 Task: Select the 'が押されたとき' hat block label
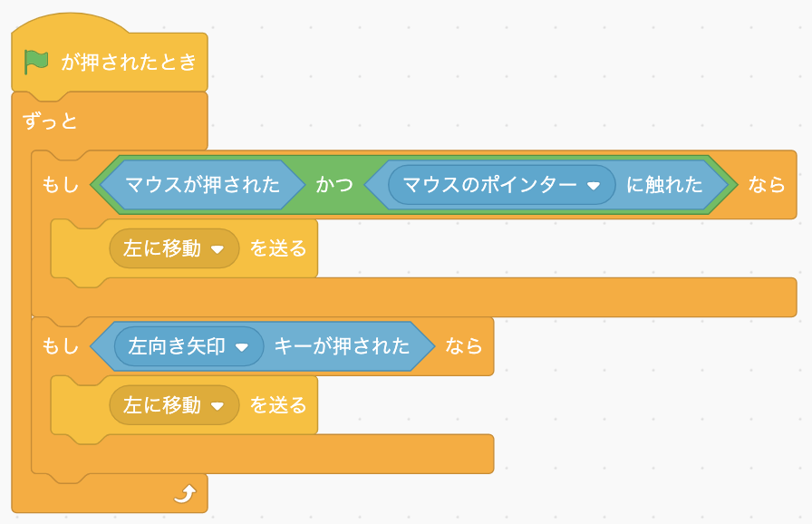129,63
